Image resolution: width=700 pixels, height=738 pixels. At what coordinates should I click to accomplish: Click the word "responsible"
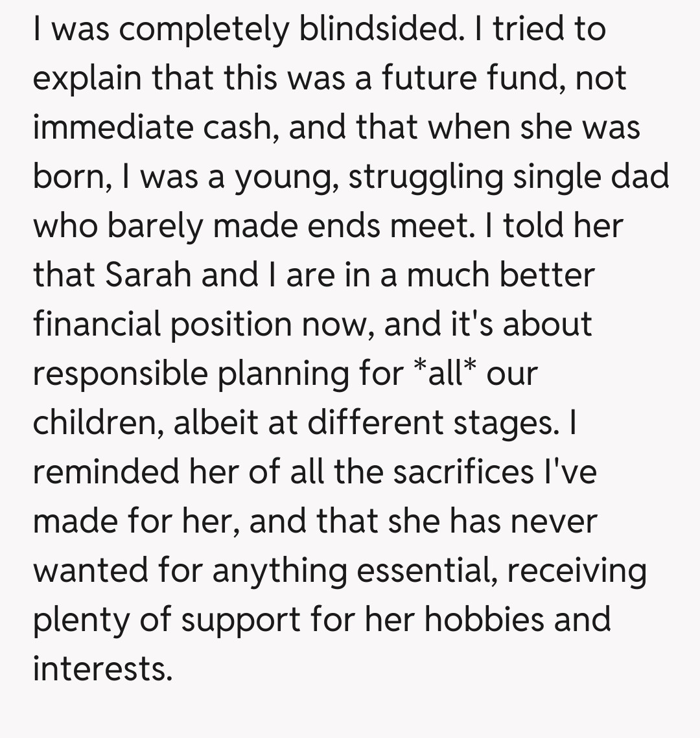(120, 373)
